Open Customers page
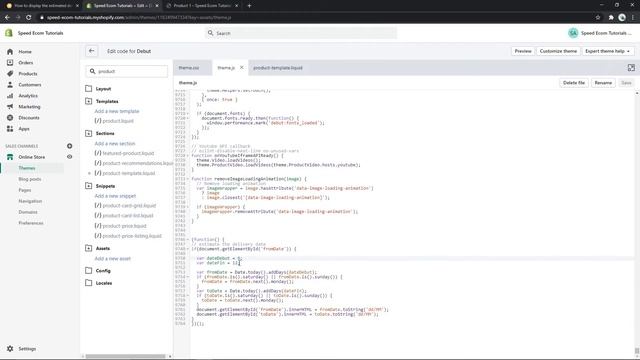 point(30,85)
